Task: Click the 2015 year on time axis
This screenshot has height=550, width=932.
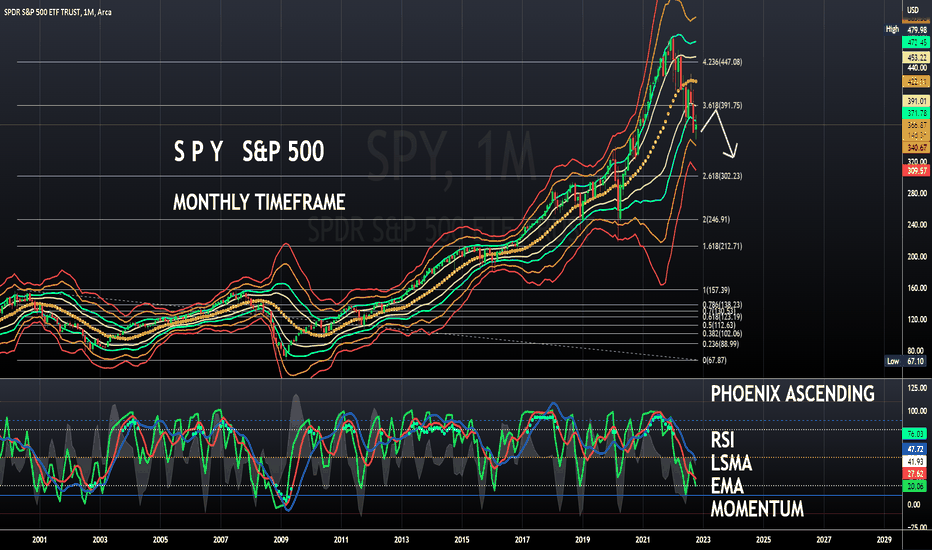Action: click(462, 540)
